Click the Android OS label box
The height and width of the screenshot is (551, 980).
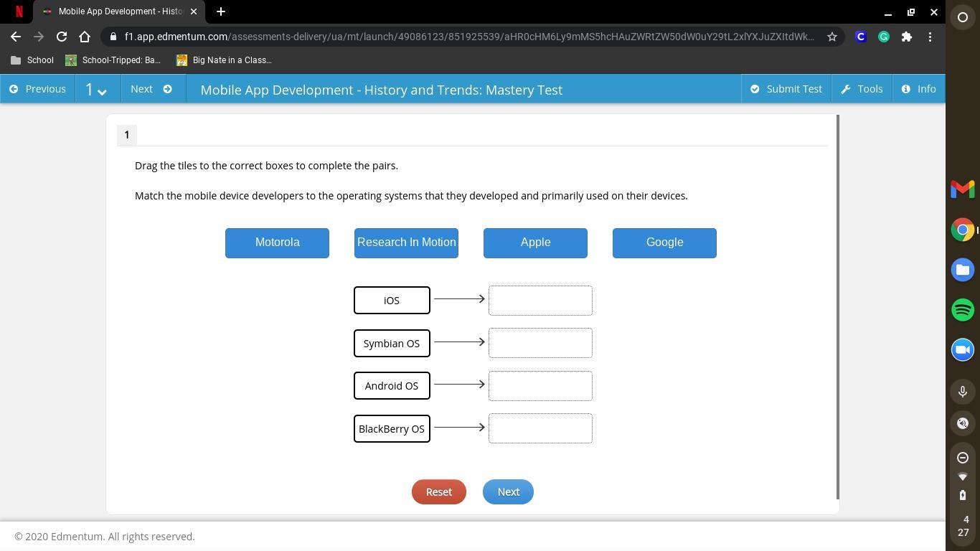click(x=392, y=385)
